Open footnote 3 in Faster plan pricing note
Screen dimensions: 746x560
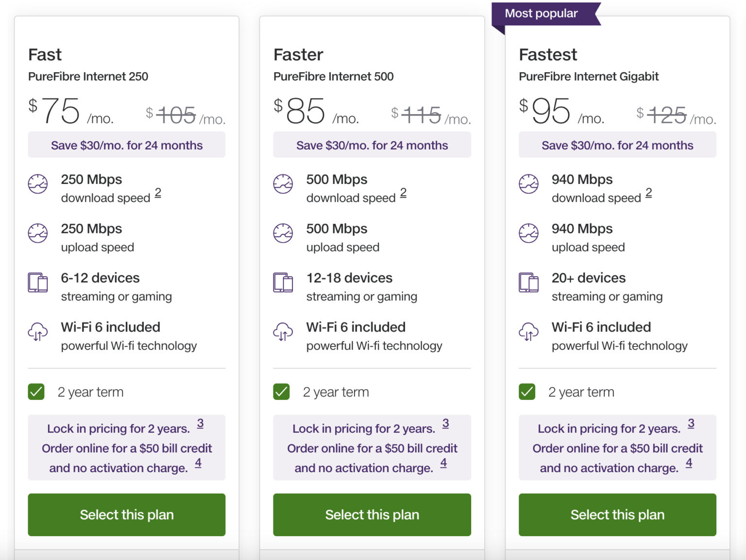click(445, 424)
